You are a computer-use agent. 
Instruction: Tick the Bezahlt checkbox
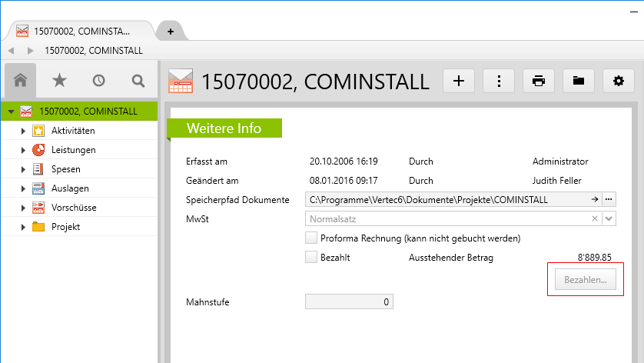[311, 258]
